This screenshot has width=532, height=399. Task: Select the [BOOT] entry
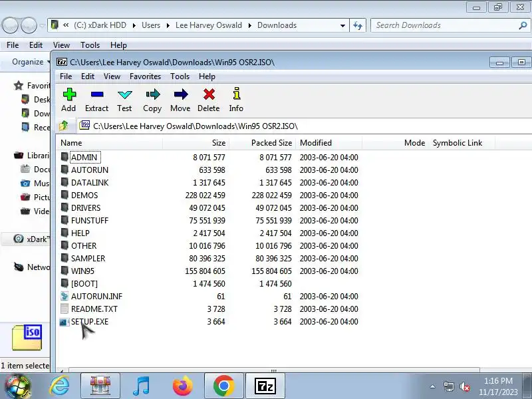point(84,284)
